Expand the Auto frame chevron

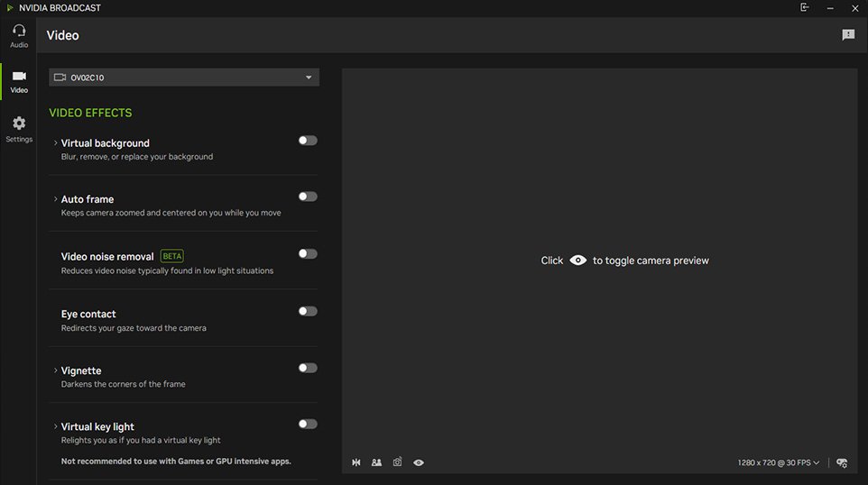click(55, 199)
